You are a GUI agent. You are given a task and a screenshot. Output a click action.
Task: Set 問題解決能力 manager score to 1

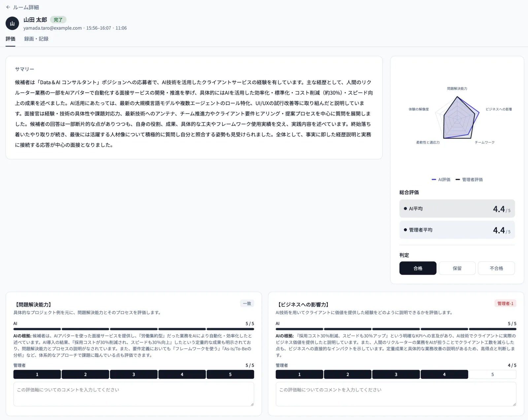(x=37, y=374)
